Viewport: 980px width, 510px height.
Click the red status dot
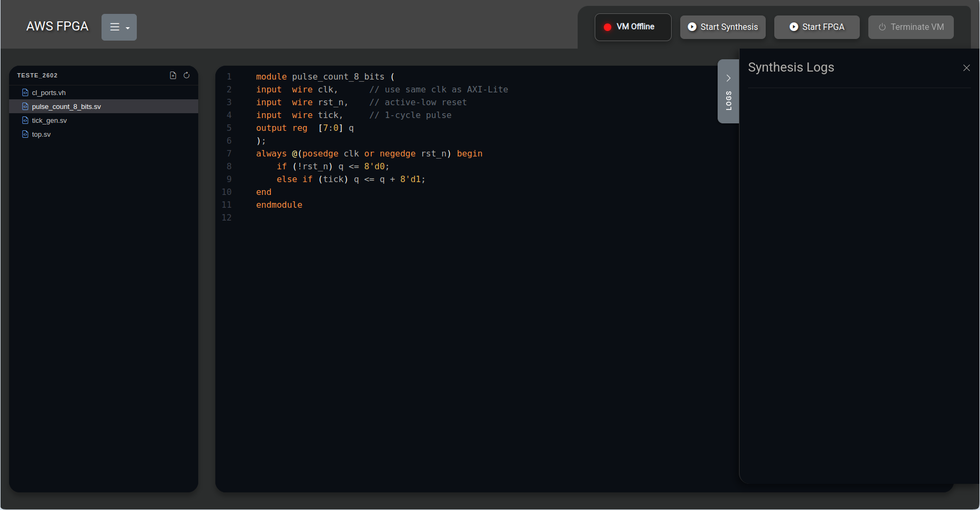[608, 27]
